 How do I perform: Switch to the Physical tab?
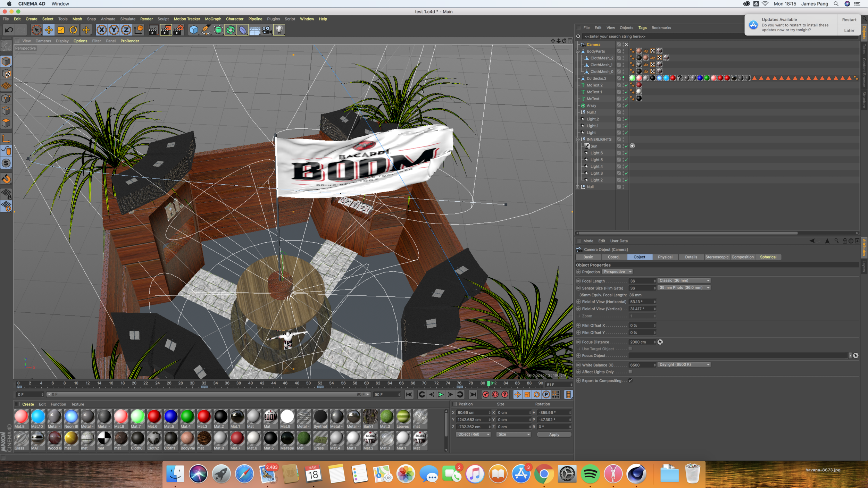665,257
